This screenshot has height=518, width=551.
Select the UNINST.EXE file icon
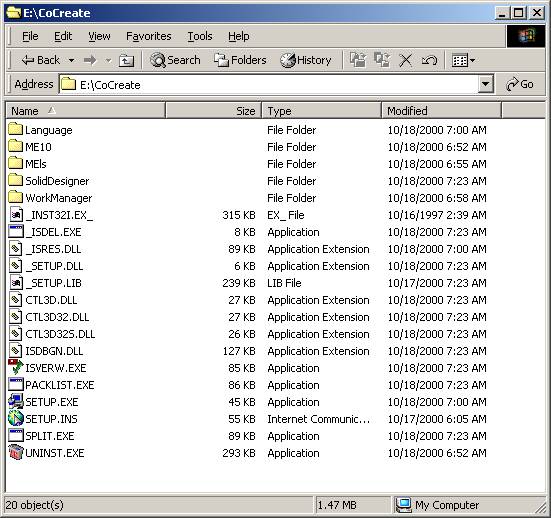pyautogui.click(x=15, y=452)
